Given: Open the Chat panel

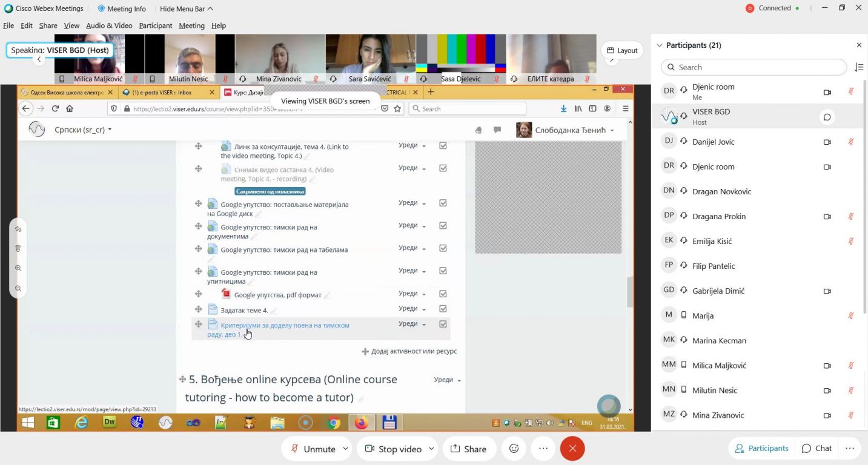Looking at the screenshot, I should (x=817, y=448).
